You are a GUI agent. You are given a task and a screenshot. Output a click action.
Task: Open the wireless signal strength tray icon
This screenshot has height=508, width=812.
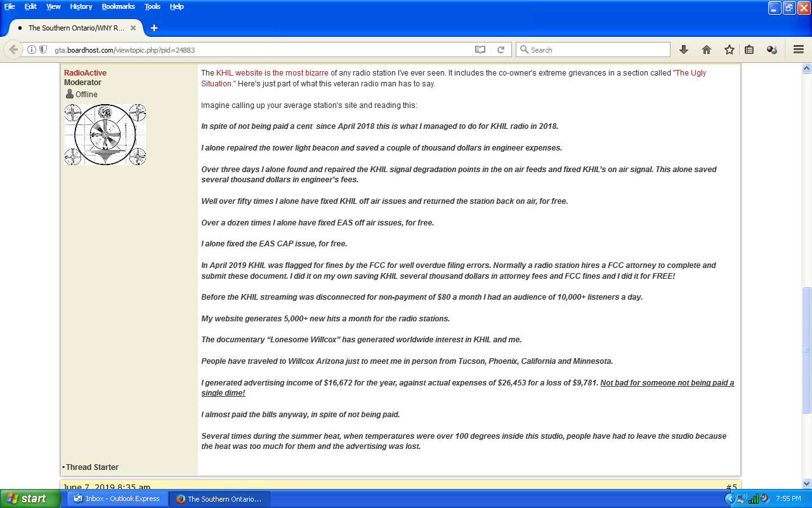coord(754,498)
